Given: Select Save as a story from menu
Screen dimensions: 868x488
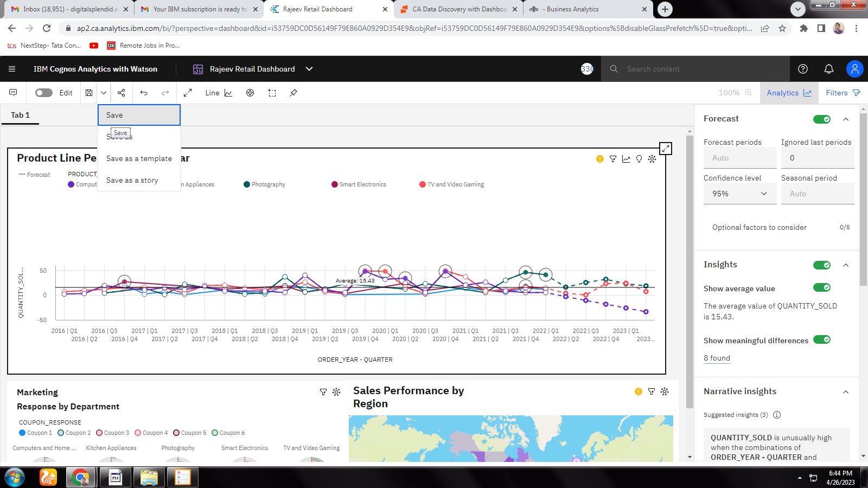Looking at the screenshot, I should pyautogui.click(x=132, y=180).
